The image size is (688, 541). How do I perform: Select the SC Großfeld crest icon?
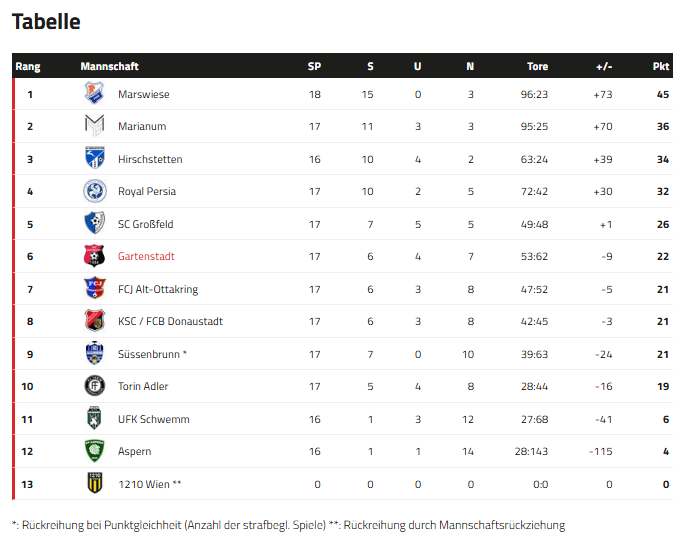click(94, 224)
